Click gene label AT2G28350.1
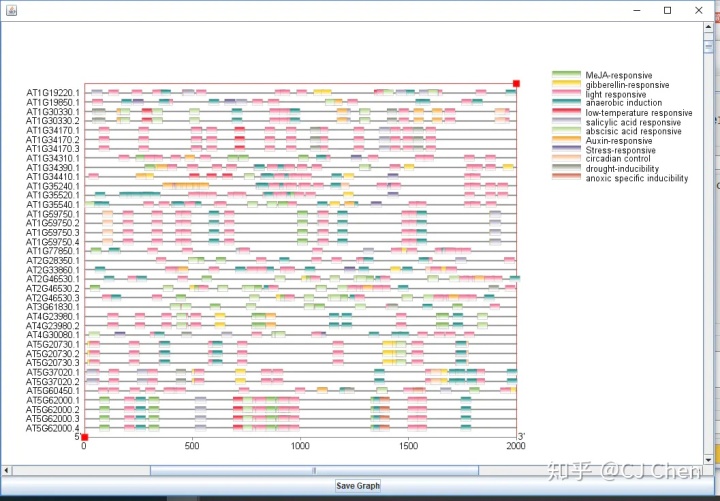Image resolution: width=720 pixels, height=501 pixels. click(x=53, y=260)
